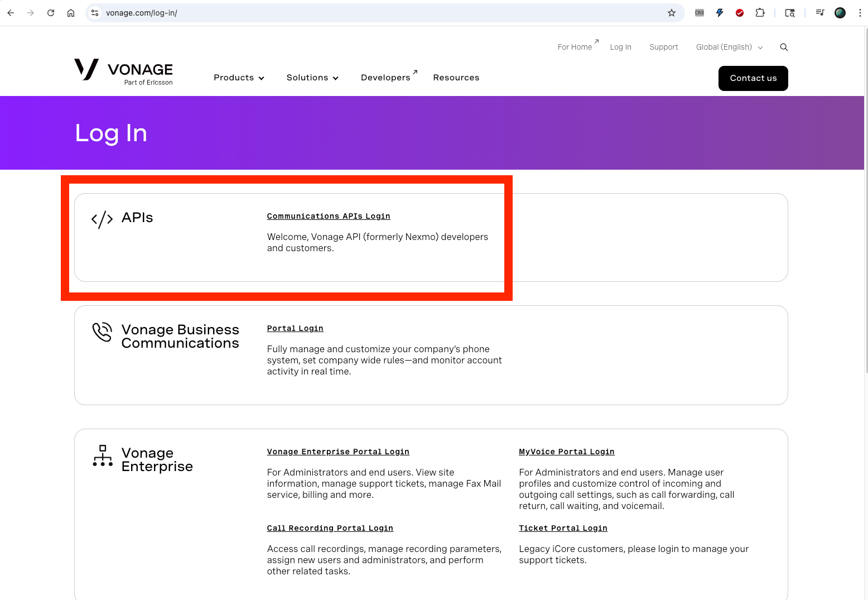
Task: Open Chrome's three-dot menu
Action: [x=860, y=13]
